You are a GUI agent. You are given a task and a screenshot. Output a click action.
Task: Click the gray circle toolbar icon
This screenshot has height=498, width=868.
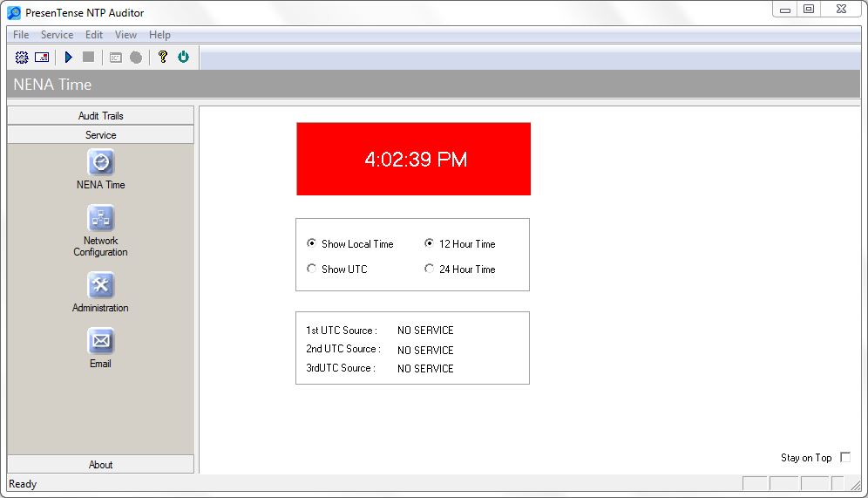point(136,58)
